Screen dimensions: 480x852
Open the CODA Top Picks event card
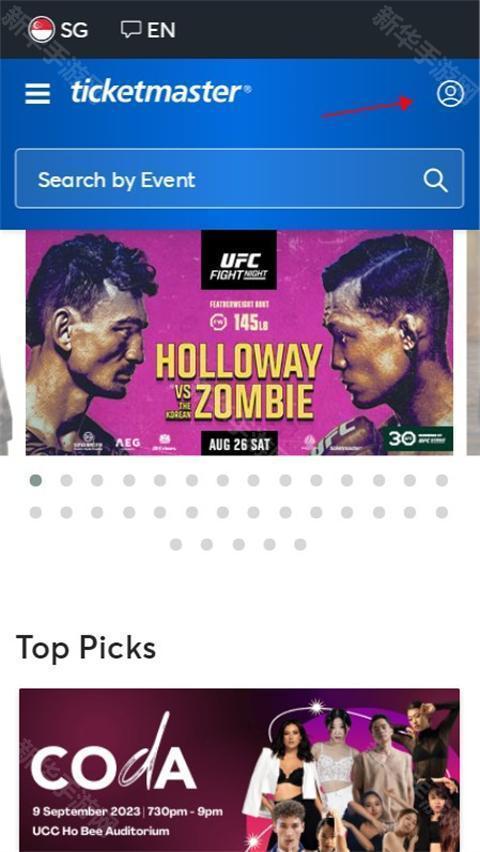pos(239,770)
